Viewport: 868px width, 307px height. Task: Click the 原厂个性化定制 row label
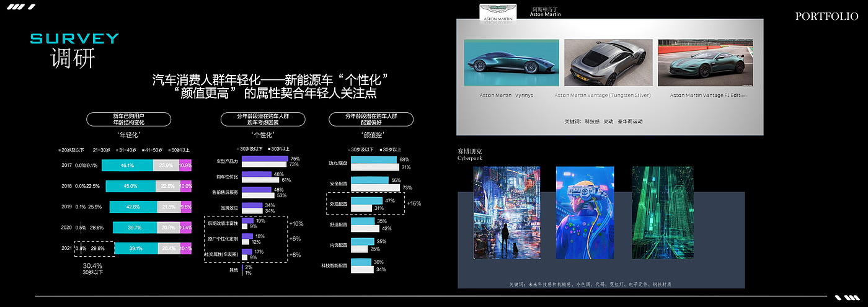coord(223,239)
